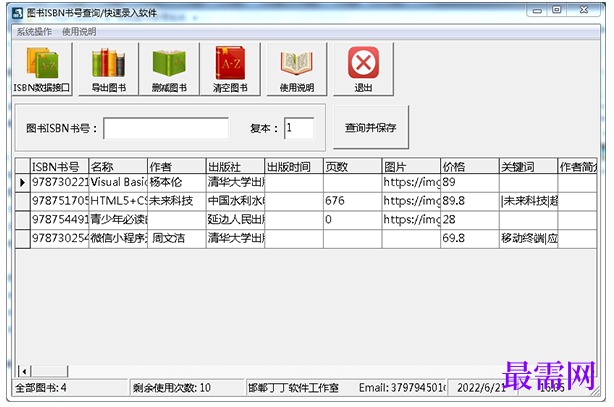Focus the 图书ISBN书号 input field
Viewport: 614px width, 407px height.
tap(166, 128)
